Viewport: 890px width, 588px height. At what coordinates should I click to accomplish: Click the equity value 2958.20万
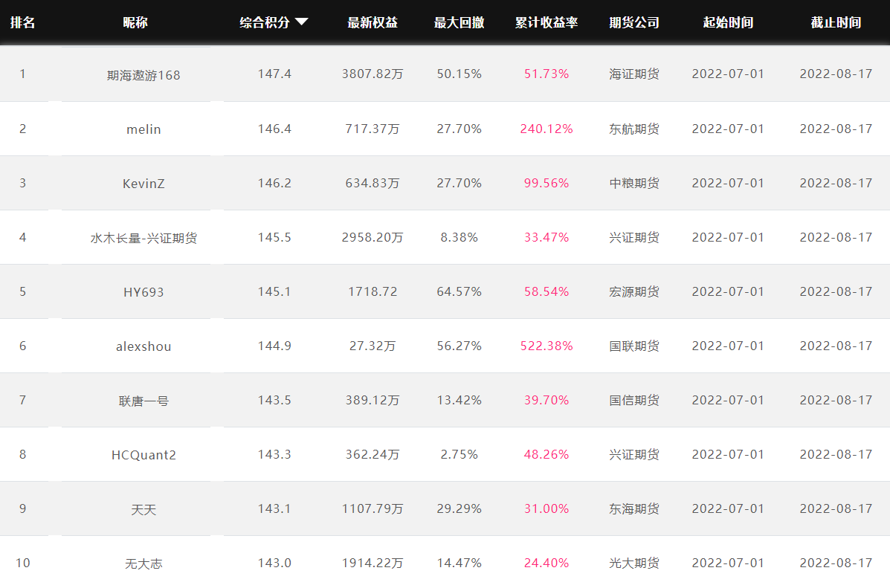[x=373, y=237]
